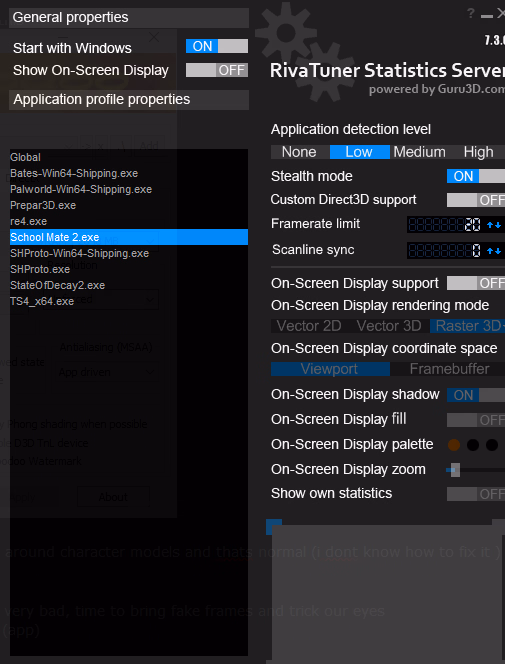Toggle On-Screen Display support switch
Image resolution: width=505 pixels, height=664 pixels.
[476, 283]
